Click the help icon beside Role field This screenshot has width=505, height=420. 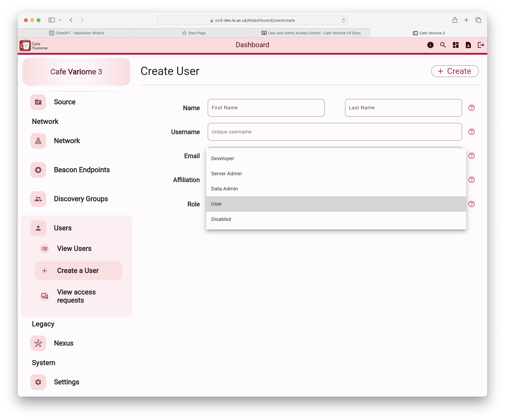tap(471, 204)
